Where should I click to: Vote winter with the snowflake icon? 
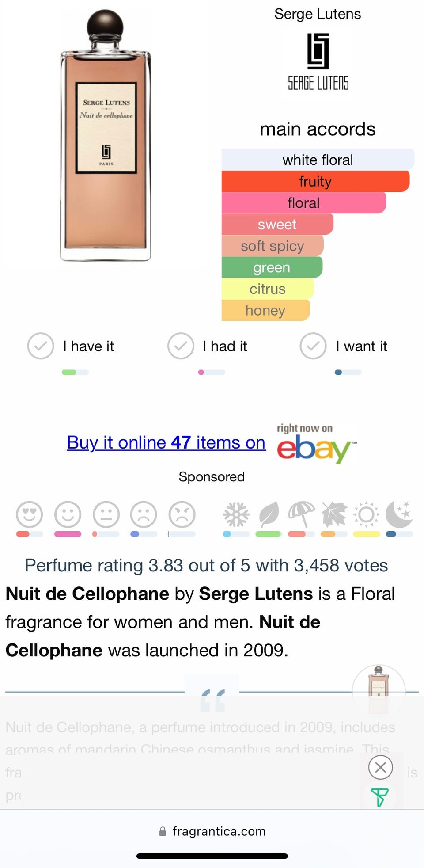pyautogui.click(x=236, y=514)
